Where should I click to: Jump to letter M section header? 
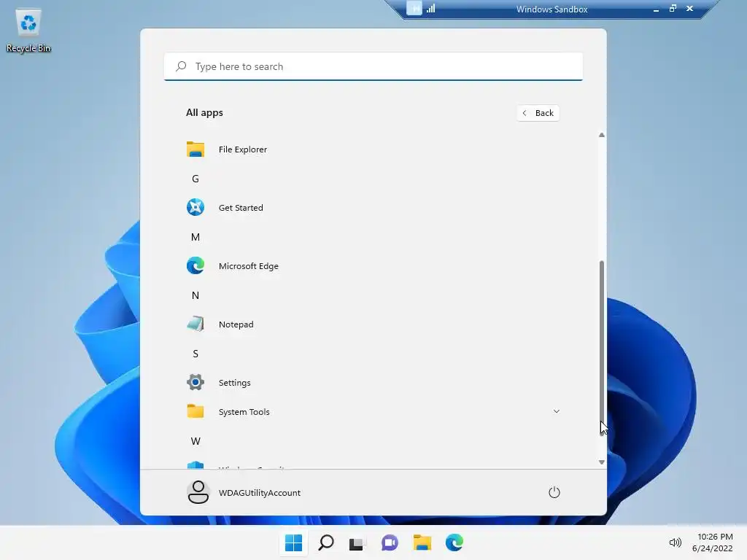(x=196, y=237)
